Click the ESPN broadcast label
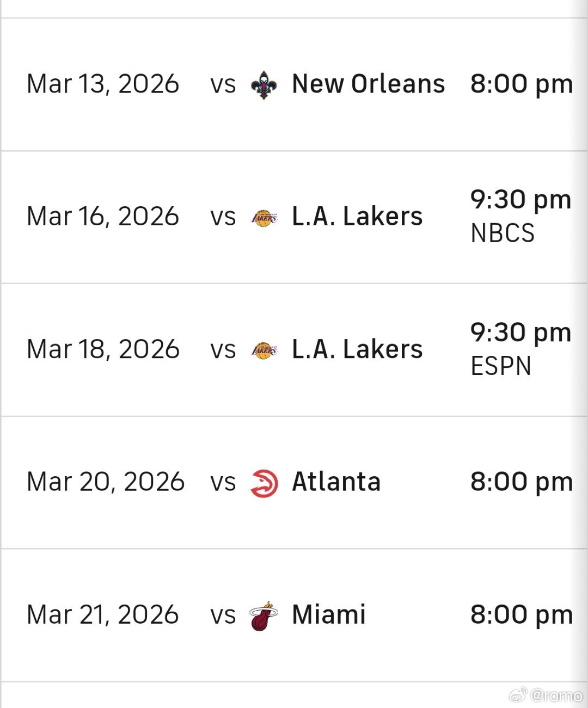The image size is (588, 708). 501,366
